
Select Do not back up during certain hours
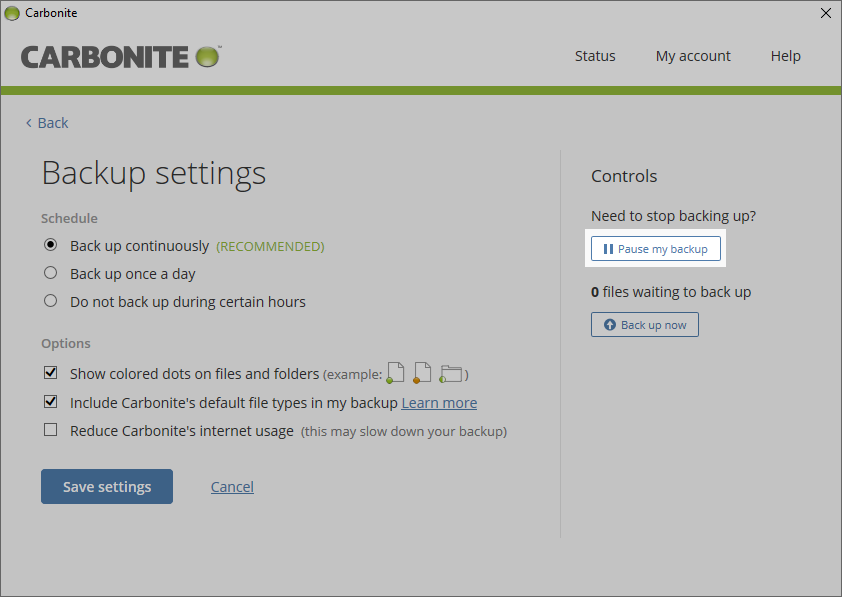click(50, 302)
